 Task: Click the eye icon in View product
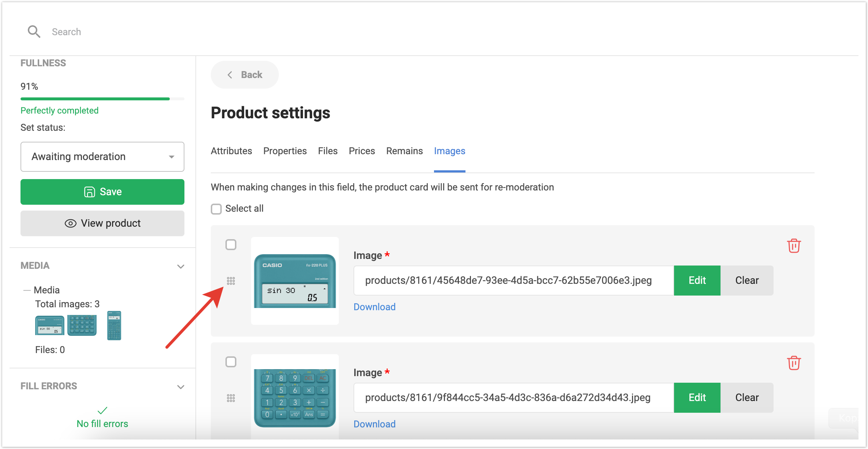pos(71,223)
